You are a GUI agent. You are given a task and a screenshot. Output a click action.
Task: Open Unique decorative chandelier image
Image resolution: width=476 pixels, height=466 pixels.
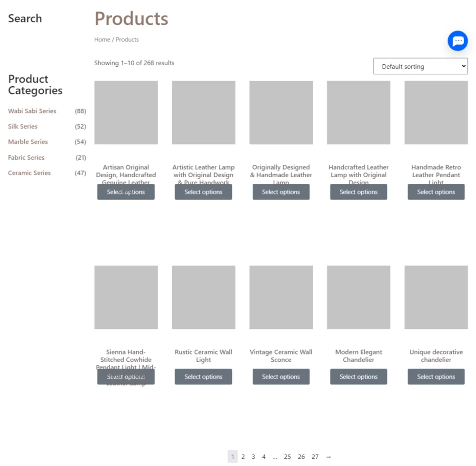436,297
